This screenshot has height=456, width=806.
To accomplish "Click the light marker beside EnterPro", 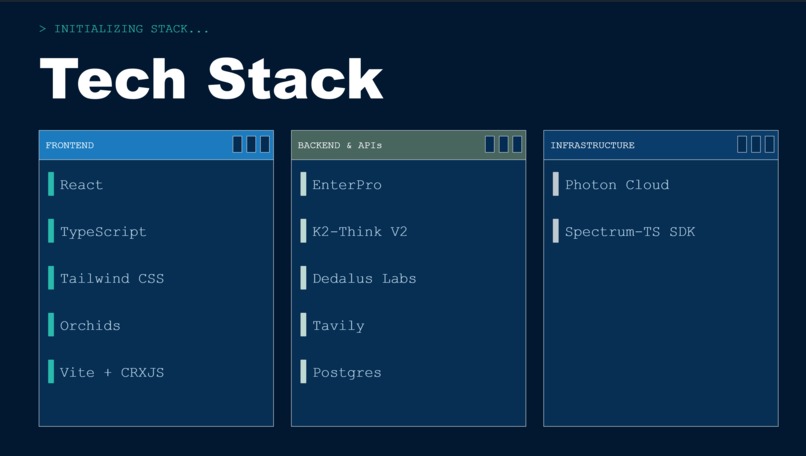I will click(x=303, y=184).
